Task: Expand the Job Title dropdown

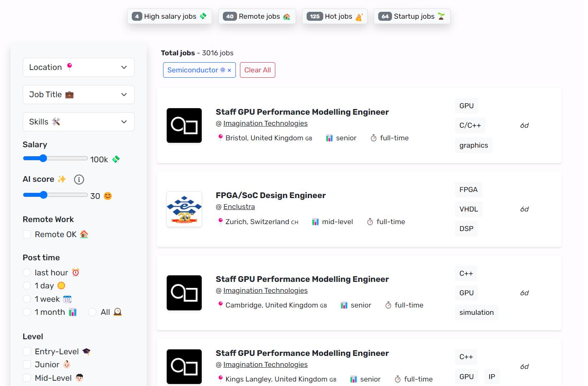Action: (78, 95)
